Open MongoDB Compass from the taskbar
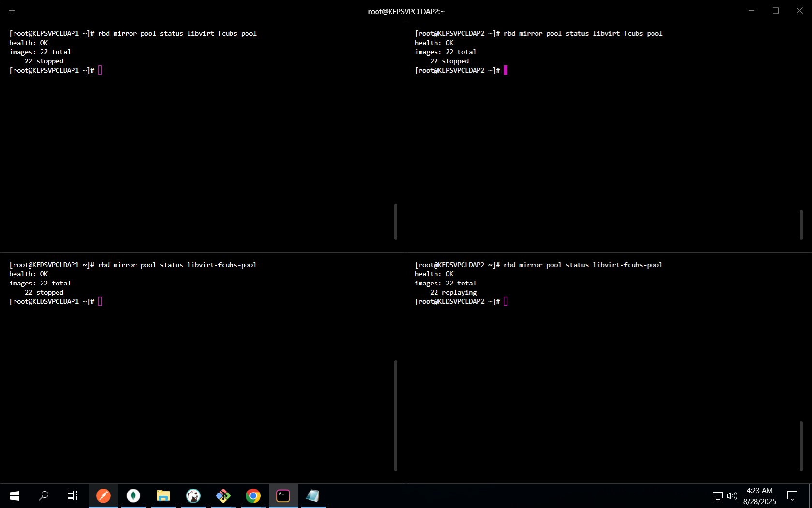The height and width of the screenshot is (508, 812). 133,496
